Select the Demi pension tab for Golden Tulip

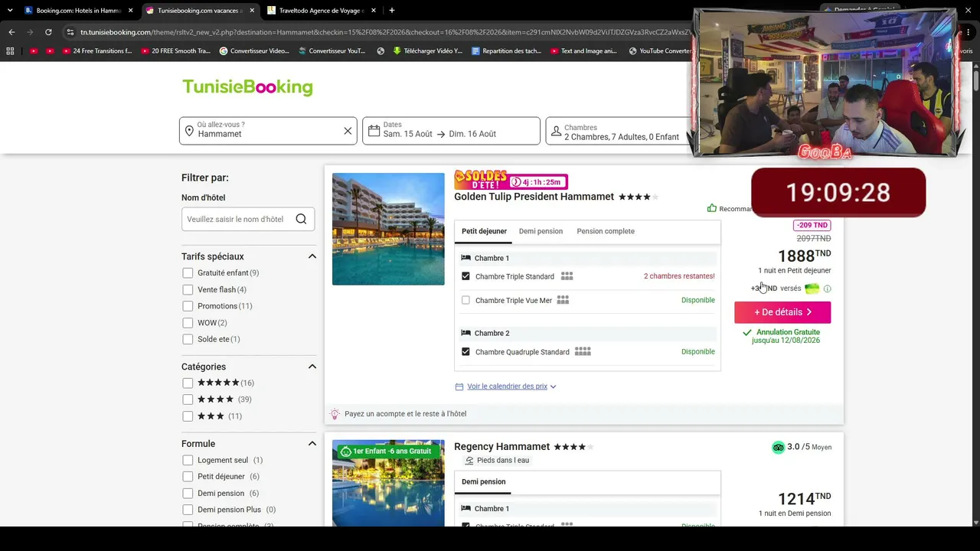pos(541,231)
